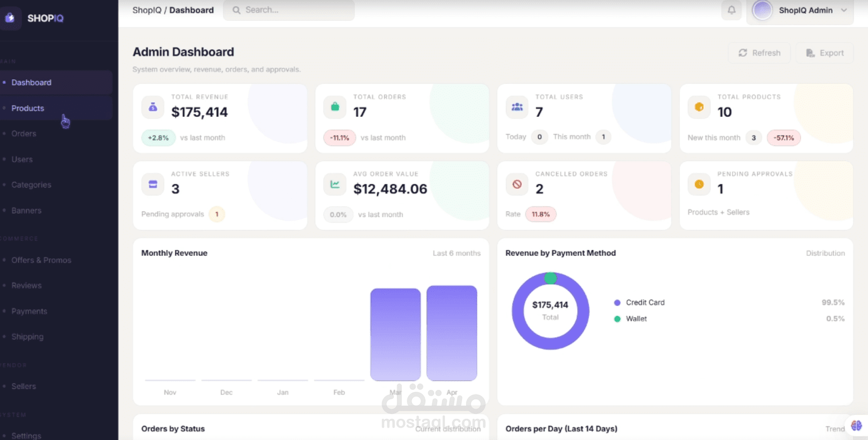Click the Credit Card legend label
The width and height of the screenshot is (868, 440).
pyautogui.click(x=645, y=302)
